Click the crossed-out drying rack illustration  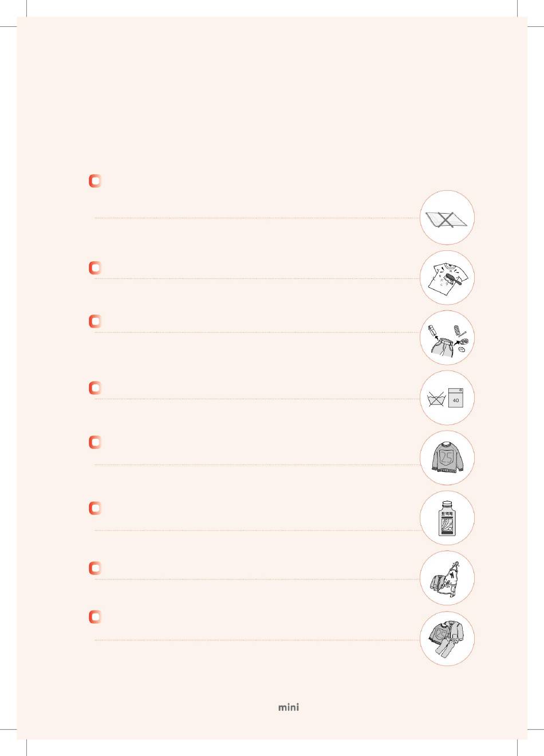tap(447, 218)
